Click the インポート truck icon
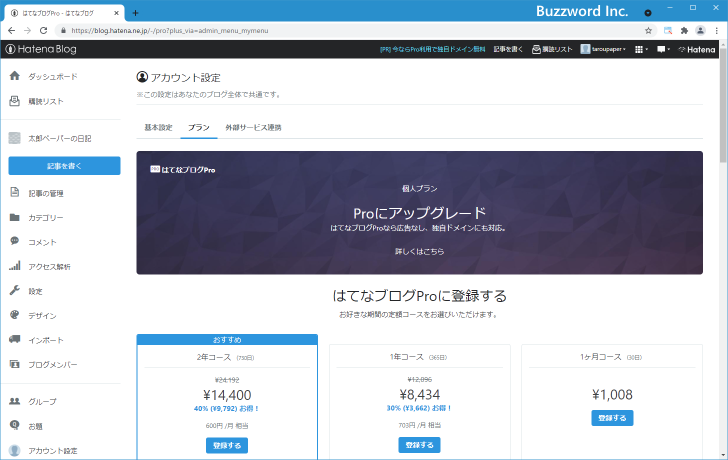Viewport: 728px width, 460px height. (x=15, y=339)
